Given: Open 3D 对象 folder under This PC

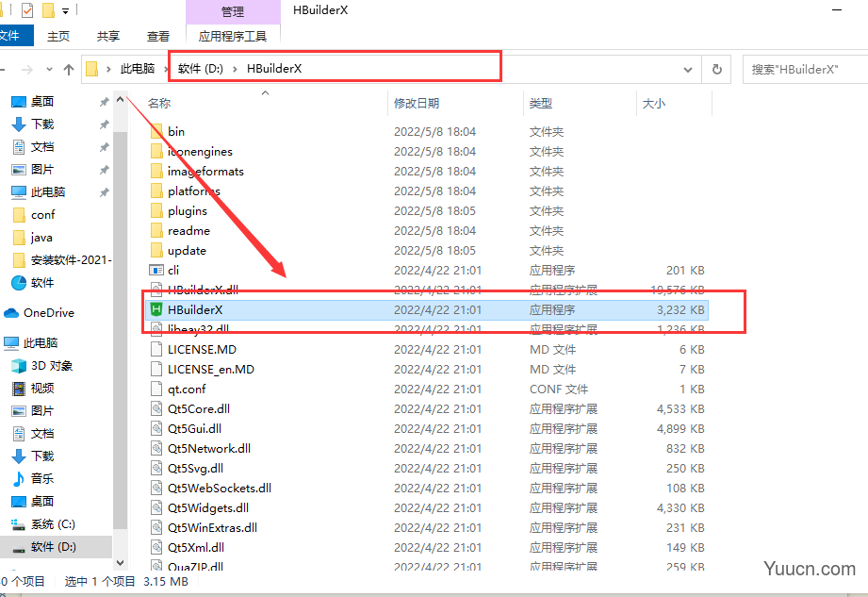Looking at the screenshot, I should click(x=52, y=366).
